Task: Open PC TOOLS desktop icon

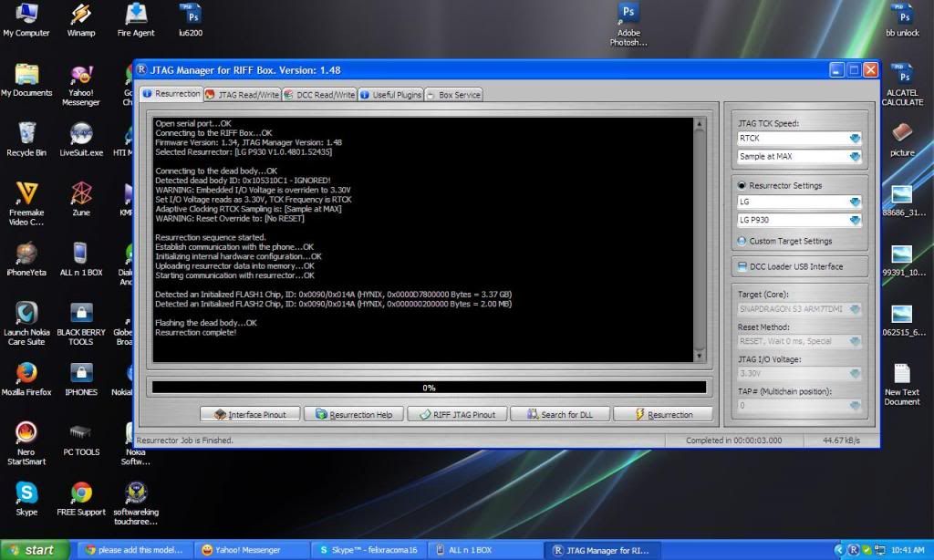Action: 81,439
